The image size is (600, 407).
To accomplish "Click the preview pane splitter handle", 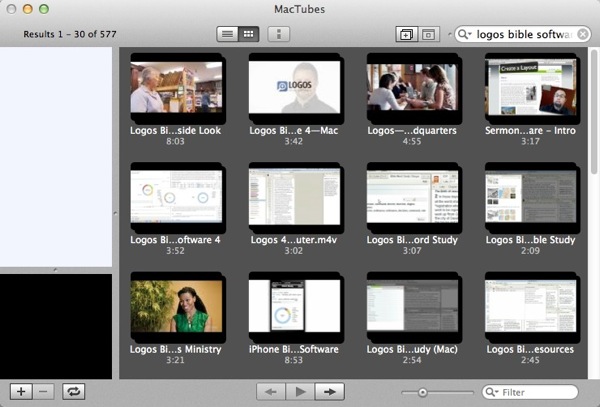I will click(x=56, y=270).
